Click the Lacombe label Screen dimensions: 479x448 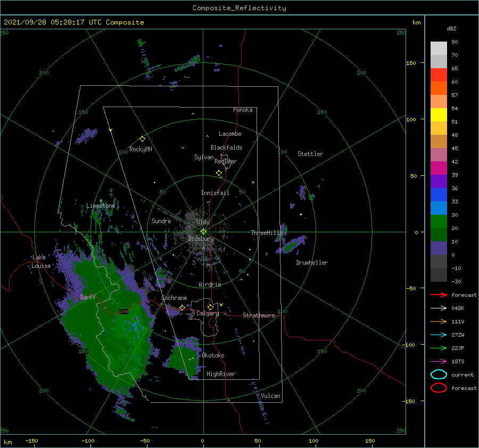click(230, 134)
